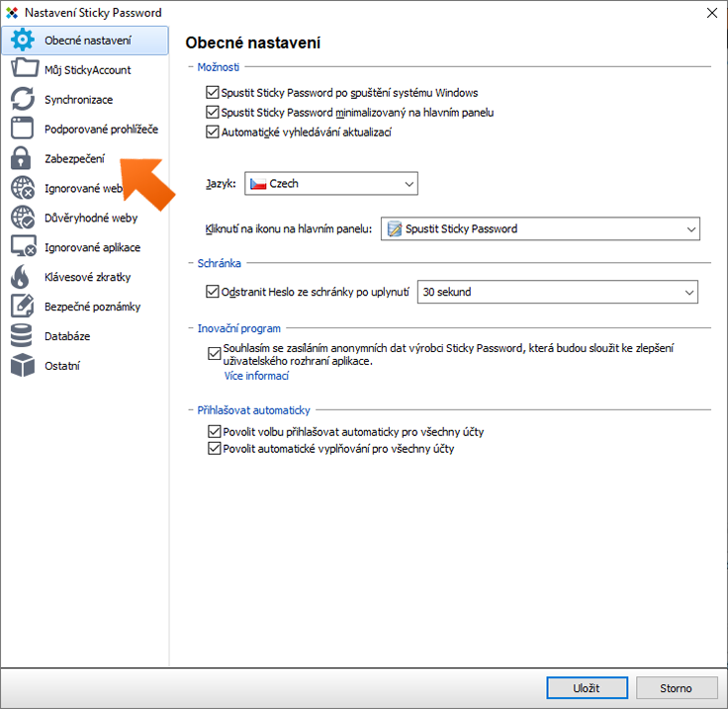Close the Nastavení Sticky Password window
This screenshot has width=728, height=709.
[712, 13]
